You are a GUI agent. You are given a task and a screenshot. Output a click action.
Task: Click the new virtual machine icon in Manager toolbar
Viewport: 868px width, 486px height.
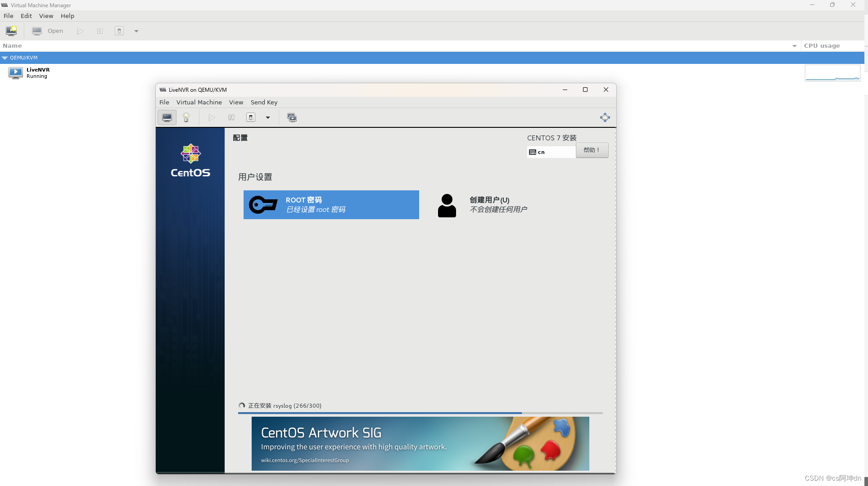click(11, 31)
